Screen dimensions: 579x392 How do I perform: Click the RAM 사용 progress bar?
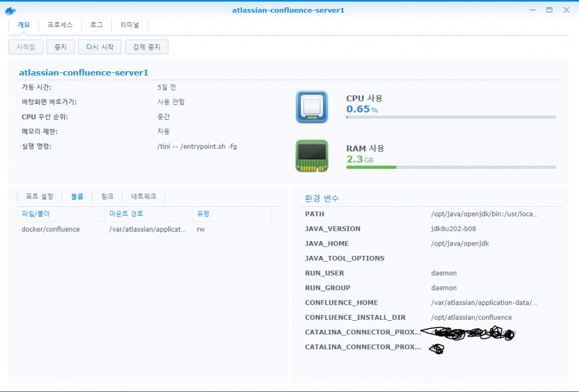[451, 167]
